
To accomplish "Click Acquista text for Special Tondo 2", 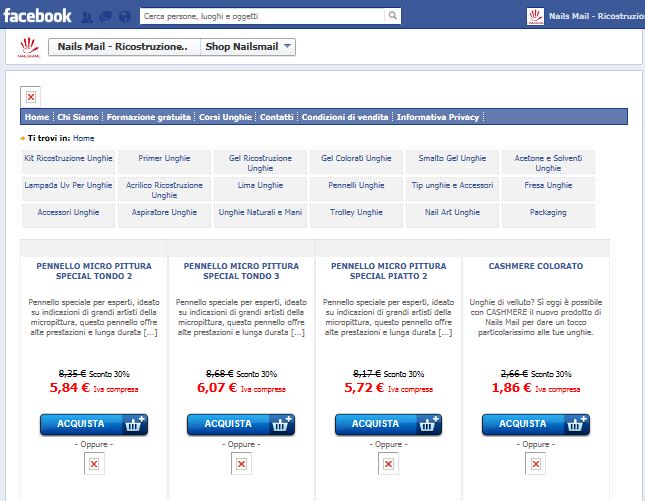I will (81, 424).
